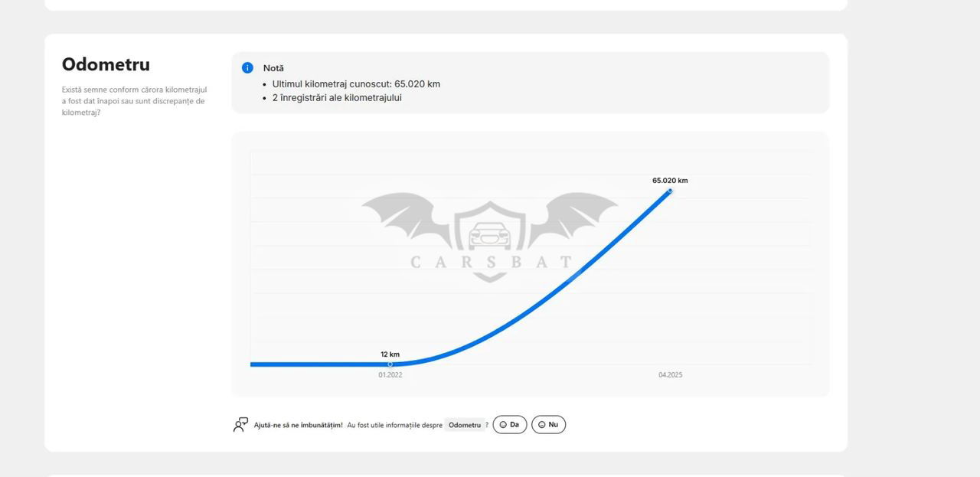
Task: Click the blue info icon beside Notă
Action: click(x=247, y=68)
